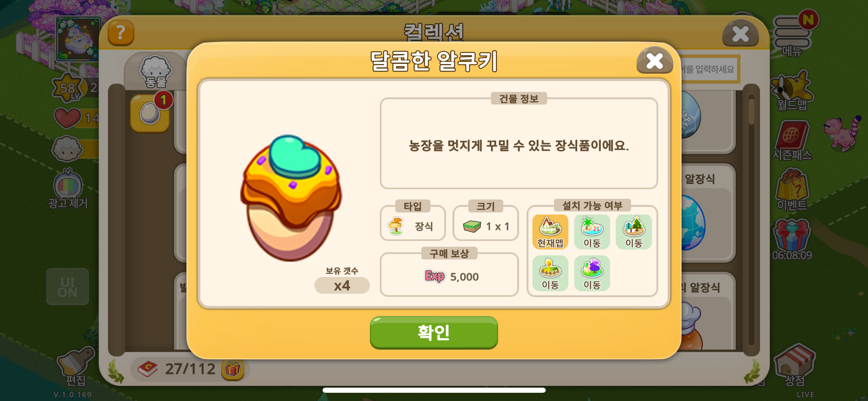868x401 pixels.
Task: Claim the collection gift box reward
Action: (233, 369)
